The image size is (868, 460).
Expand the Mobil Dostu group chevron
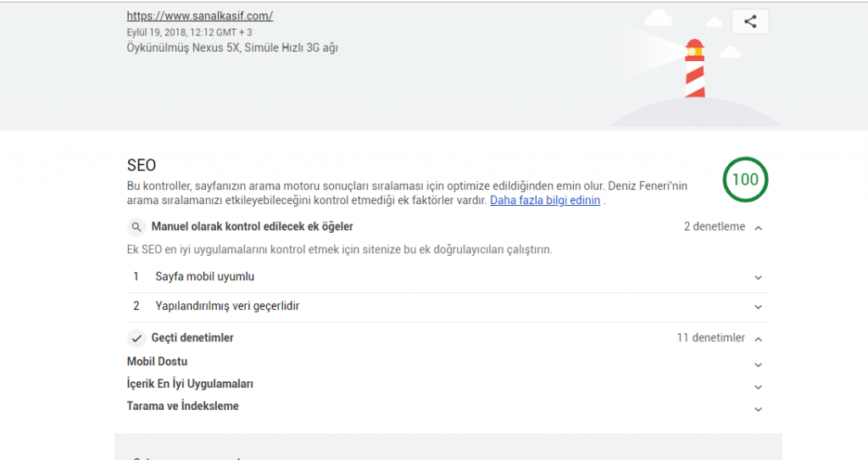pyautogui.click(x=758, y=364)
